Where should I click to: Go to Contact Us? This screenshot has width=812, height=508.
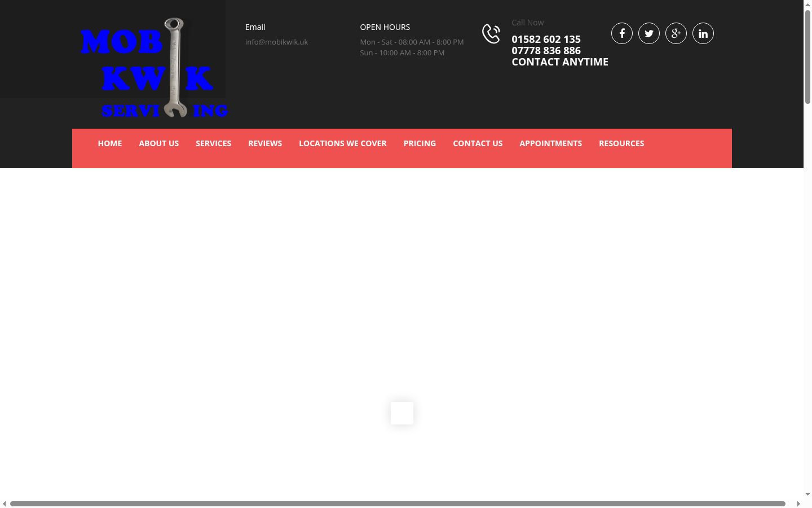(x=478, y=143)
